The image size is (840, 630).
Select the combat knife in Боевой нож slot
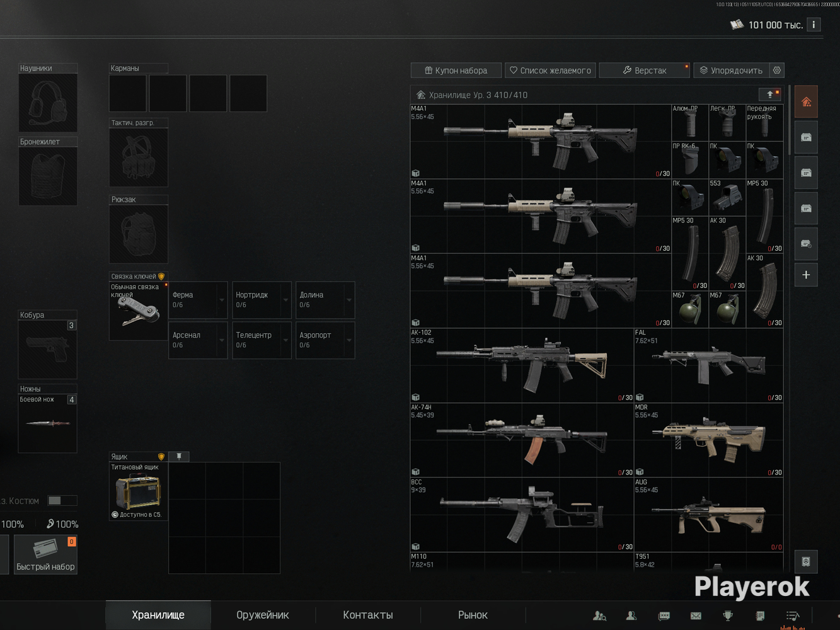[x=48, y=423]
